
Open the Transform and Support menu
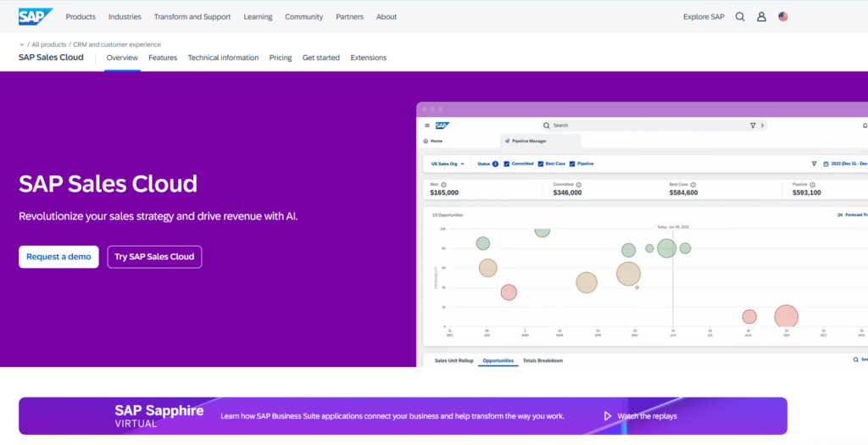pos(192,17)
